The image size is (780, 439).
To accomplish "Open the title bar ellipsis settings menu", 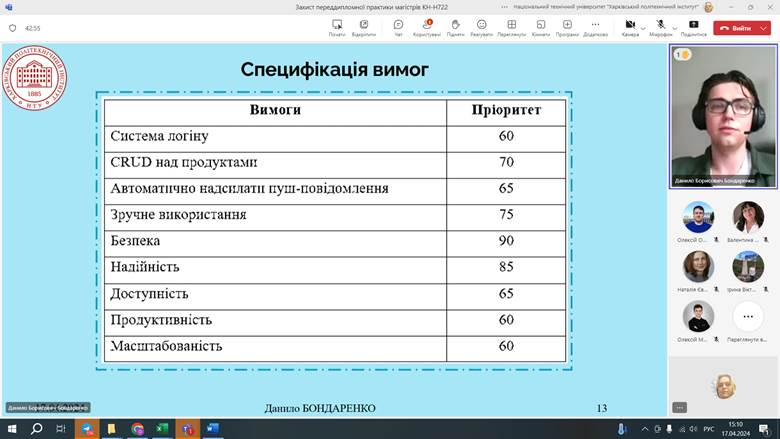I will pyautogui.click(x=504, y=7).
